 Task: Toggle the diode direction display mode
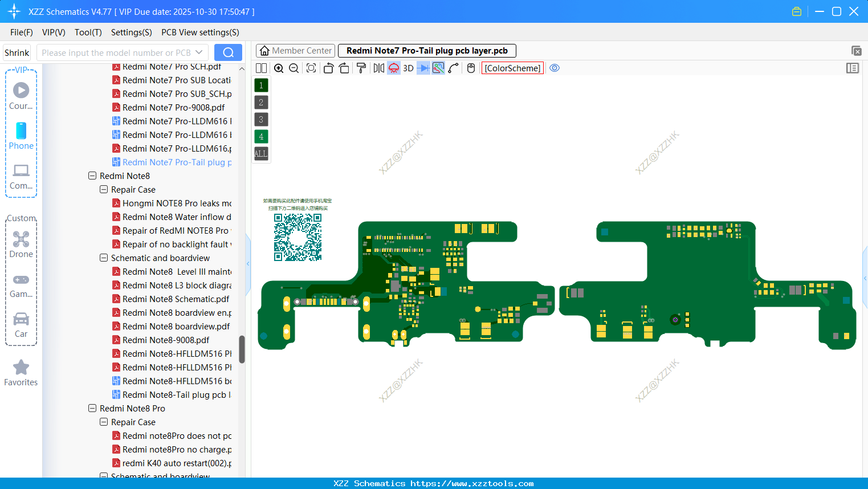click(x=423, y=68)
